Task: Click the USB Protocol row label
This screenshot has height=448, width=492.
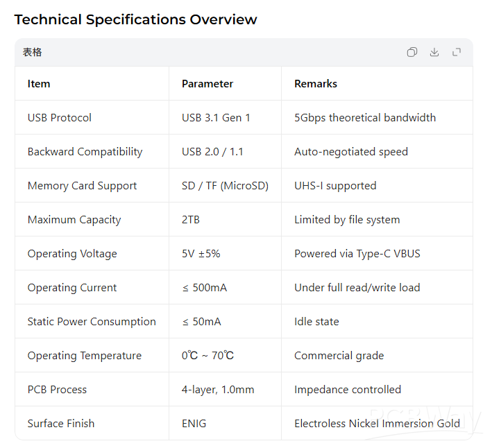Action: (x=60, y=118)
